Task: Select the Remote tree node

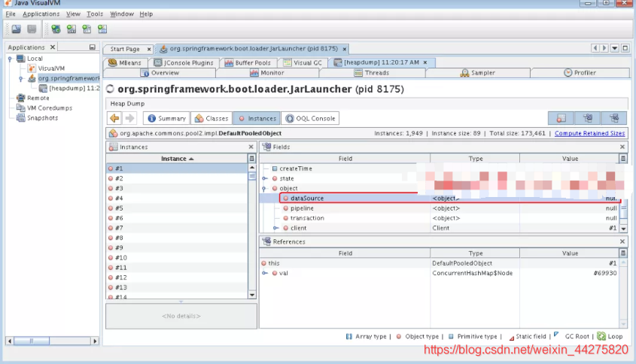Action: pos(38,98)
